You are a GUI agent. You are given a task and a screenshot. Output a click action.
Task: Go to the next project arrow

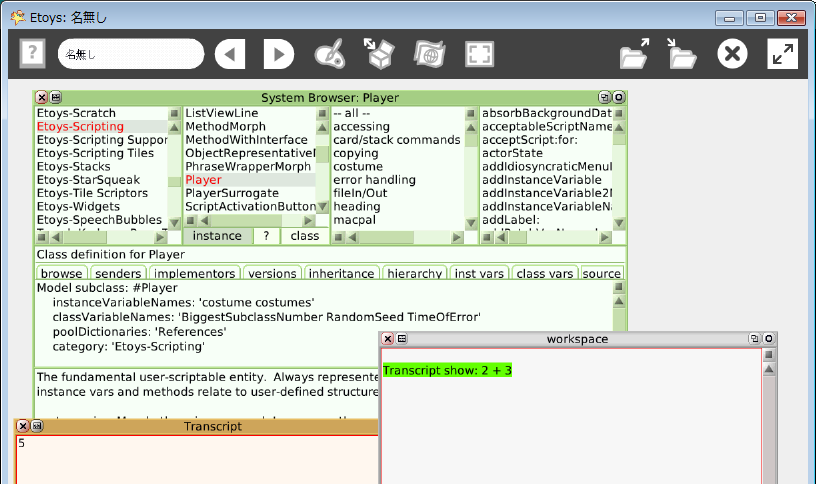click(278, 54)
